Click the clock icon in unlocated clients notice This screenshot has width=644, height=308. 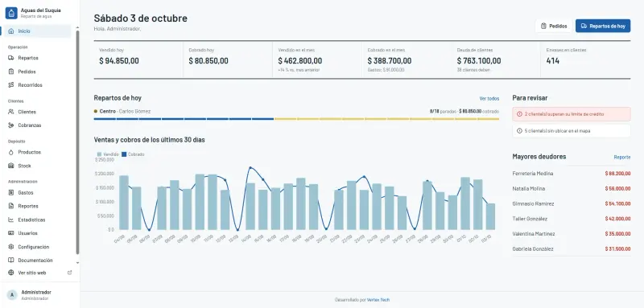pos(519,131)
